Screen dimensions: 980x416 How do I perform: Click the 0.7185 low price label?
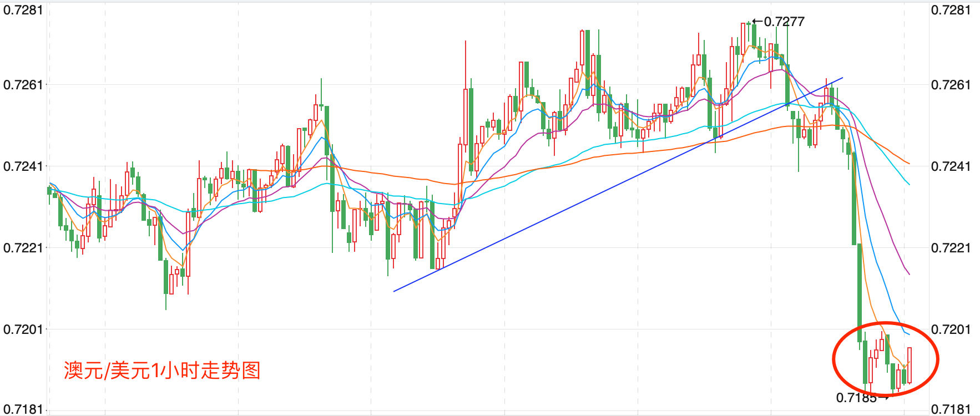(856, 398)
